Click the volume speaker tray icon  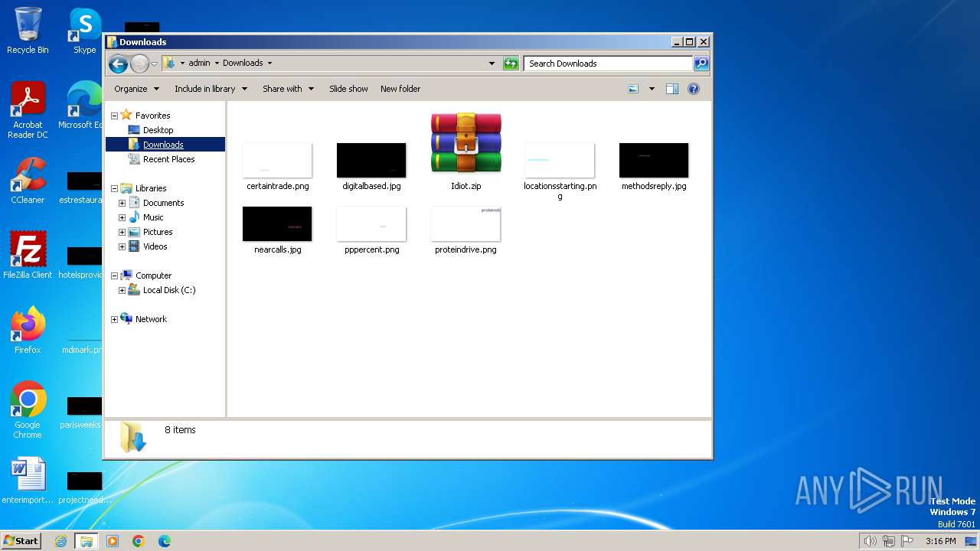coord(870,541)
